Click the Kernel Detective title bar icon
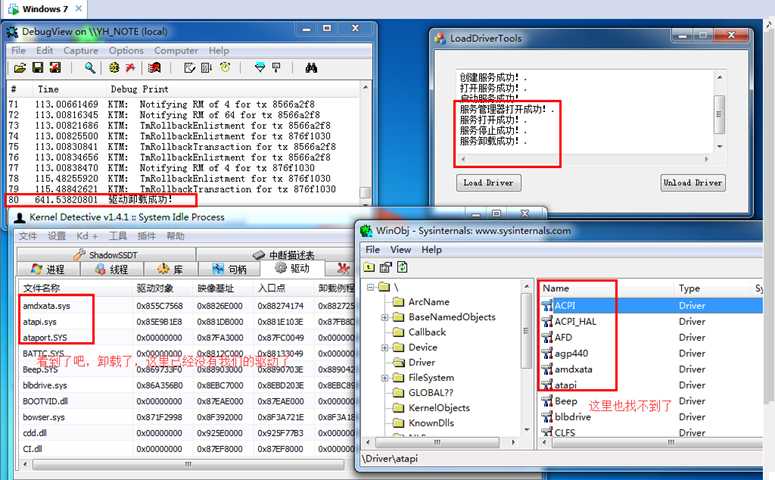775x480 pixels. coord(20,218)
